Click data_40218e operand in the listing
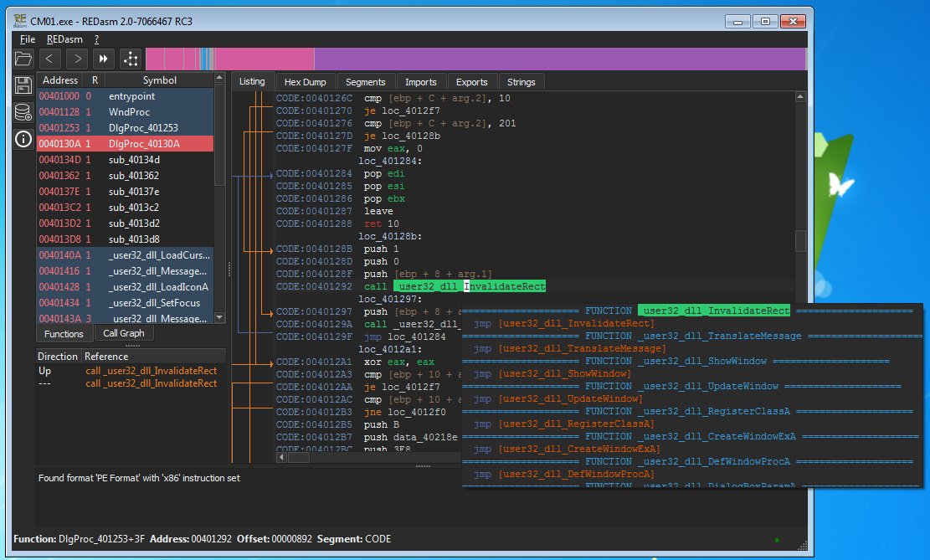The width and height of the screenshot is (930, 560). [x=425, y=437]
